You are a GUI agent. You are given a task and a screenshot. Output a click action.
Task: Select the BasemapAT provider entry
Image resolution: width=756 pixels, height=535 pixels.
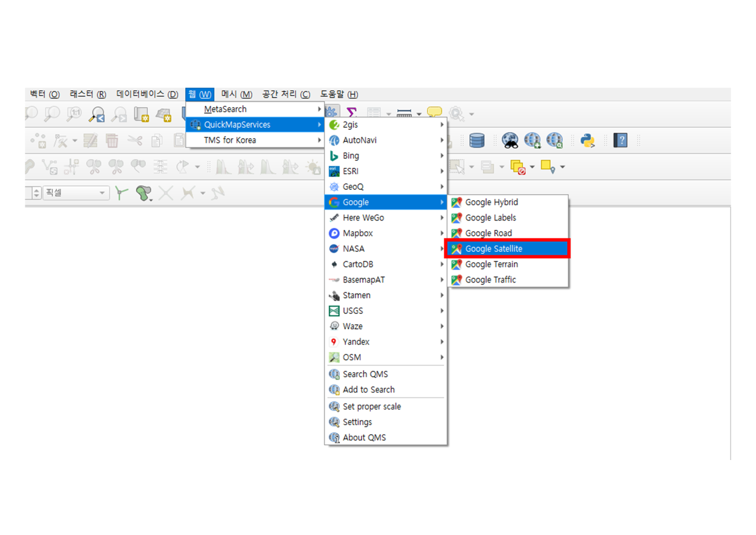[x=386, y=280]
